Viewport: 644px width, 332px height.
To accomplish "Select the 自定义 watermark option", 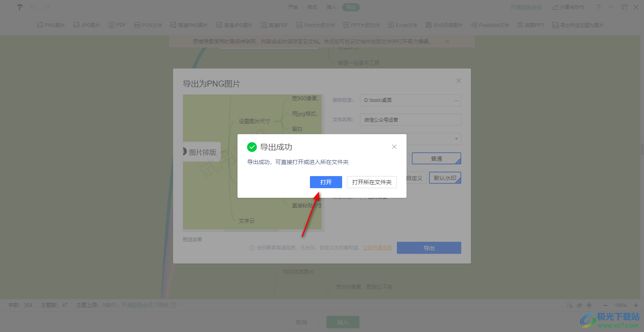I will click(415, 178).
